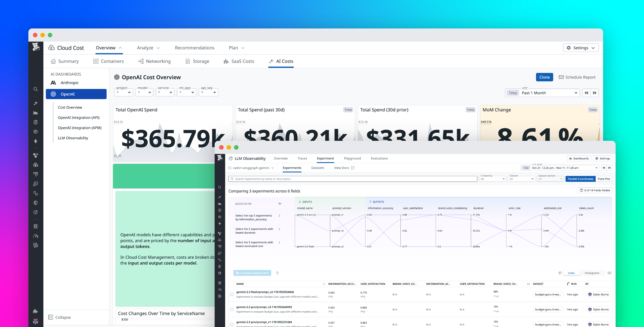The height and width of the screenshot is (327, 644).
Task: Click the color palette icon next to Lines
Action: [x=560, y=273]
